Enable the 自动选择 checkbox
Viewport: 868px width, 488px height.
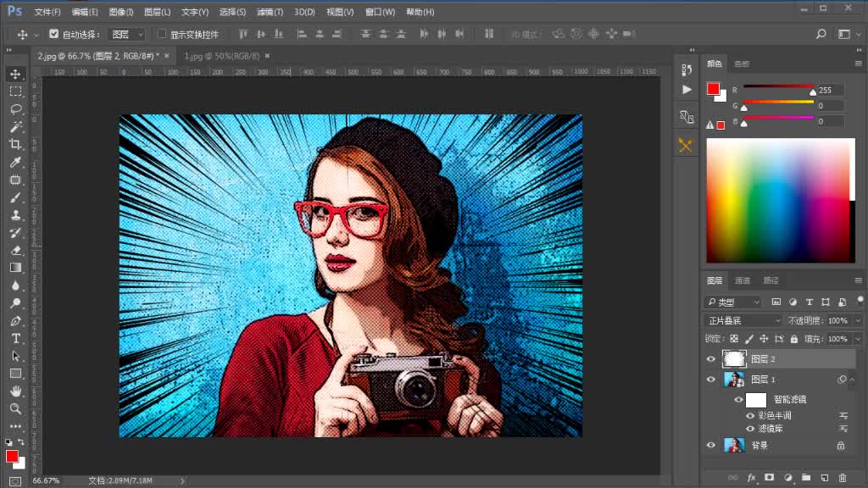(x=54, y=35)
